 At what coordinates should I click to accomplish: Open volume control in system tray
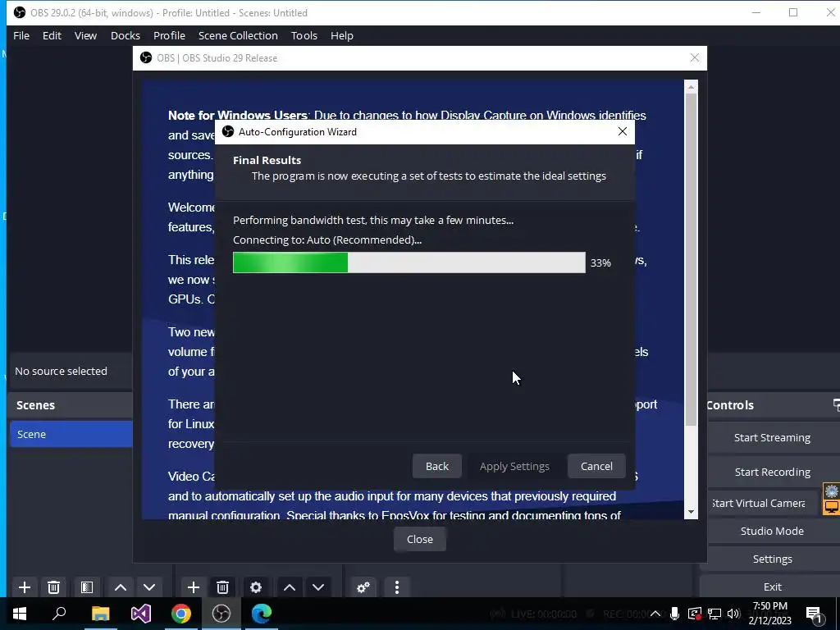[733, 614]
